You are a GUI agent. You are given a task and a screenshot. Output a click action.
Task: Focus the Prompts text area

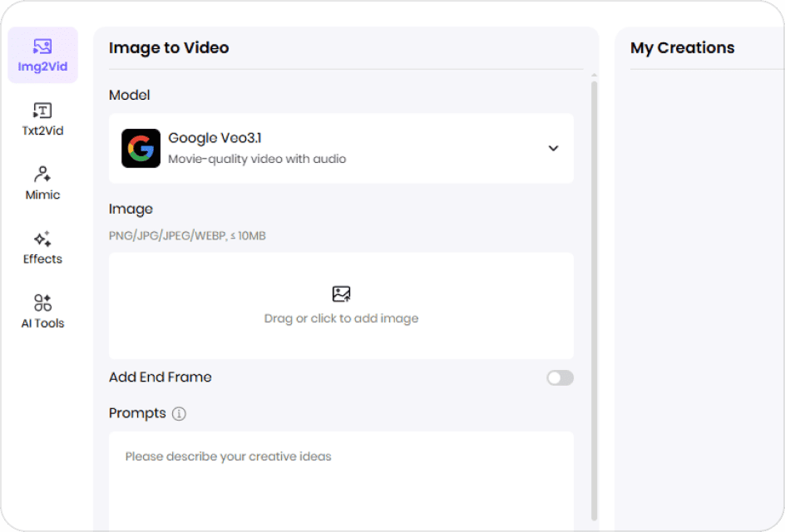coord(341,480)
